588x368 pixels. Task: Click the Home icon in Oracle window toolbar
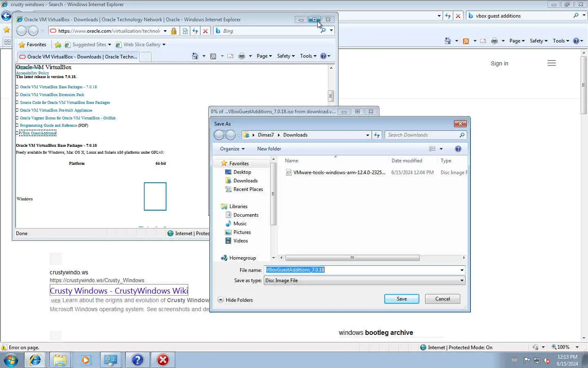(195, 56)
